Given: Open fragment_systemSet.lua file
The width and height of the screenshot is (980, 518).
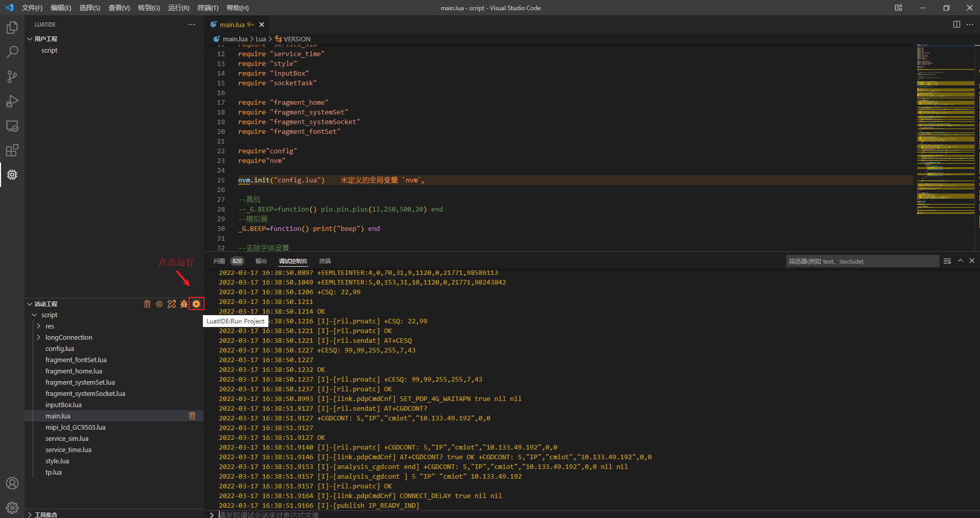Looking at the screenshot, I should 80,382.
